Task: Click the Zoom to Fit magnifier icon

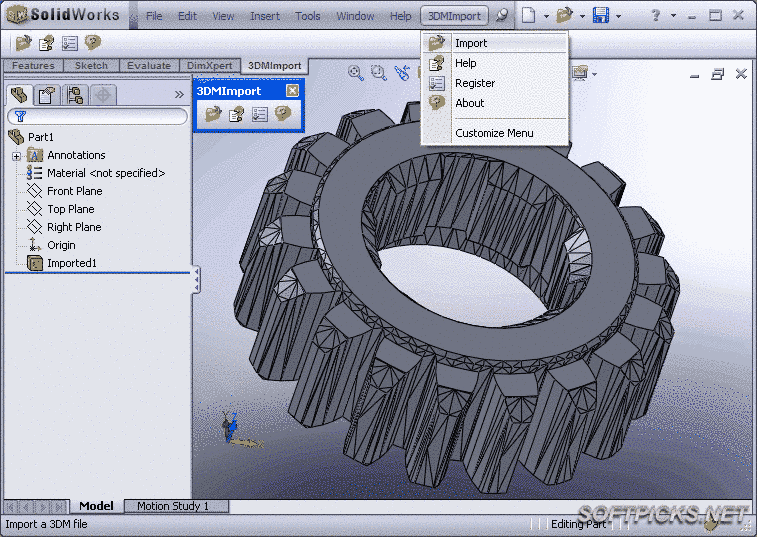Action: pyautogui.click(x=356, y=72)
